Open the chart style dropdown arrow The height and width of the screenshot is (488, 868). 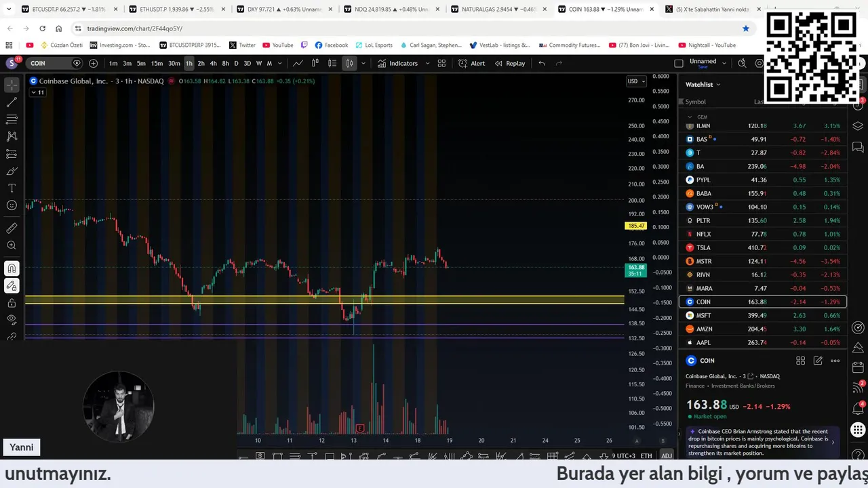point(363,63)
